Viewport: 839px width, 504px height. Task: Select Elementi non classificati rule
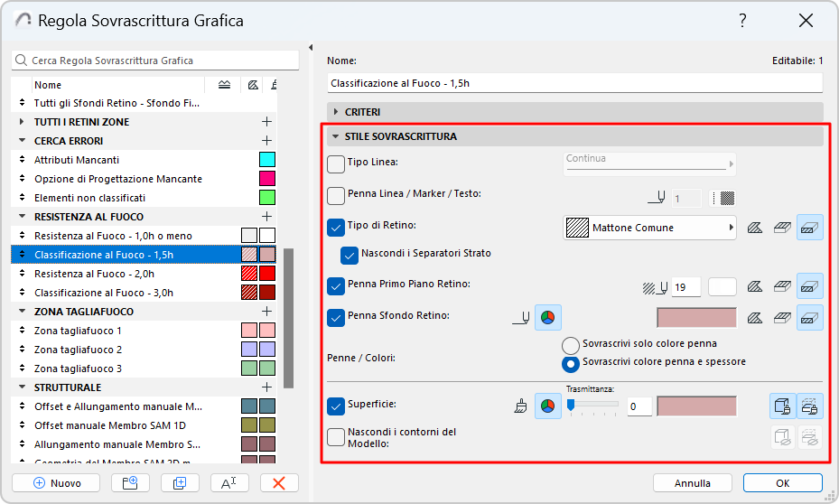(x=144, y=198)
